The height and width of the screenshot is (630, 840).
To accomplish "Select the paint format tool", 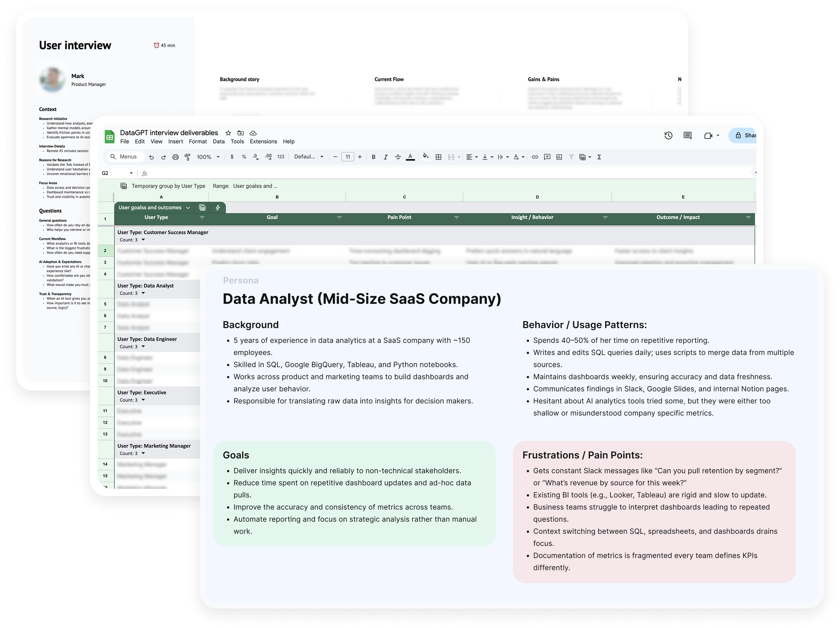I will 187,157.
